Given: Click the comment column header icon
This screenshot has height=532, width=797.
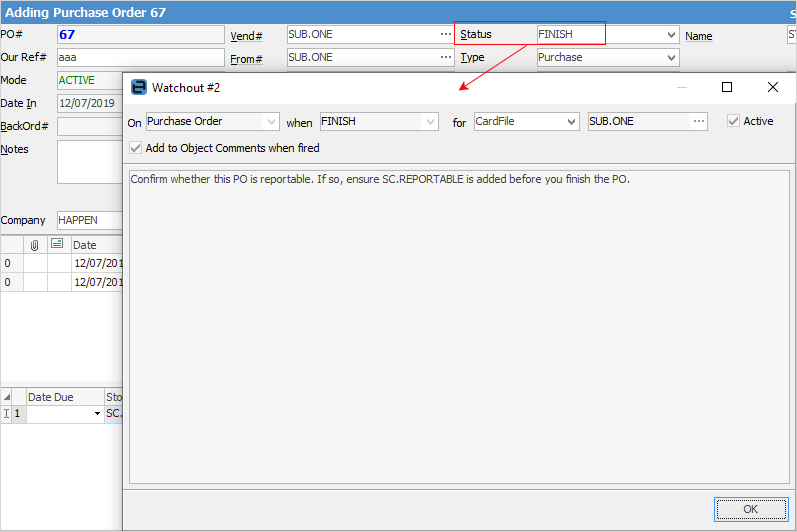Looking at the screenshot, I should 57,244.
